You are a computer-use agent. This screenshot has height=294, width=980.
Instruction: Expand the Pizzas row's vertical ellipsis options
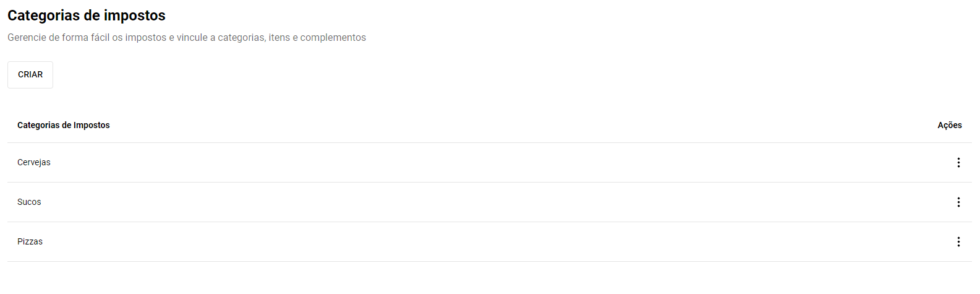(958, 242)
